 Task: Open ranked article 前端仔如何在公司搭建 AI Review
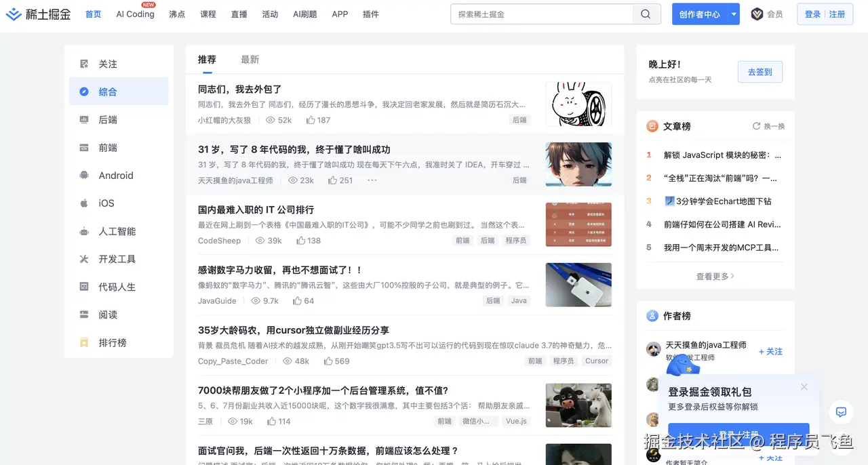722,224
